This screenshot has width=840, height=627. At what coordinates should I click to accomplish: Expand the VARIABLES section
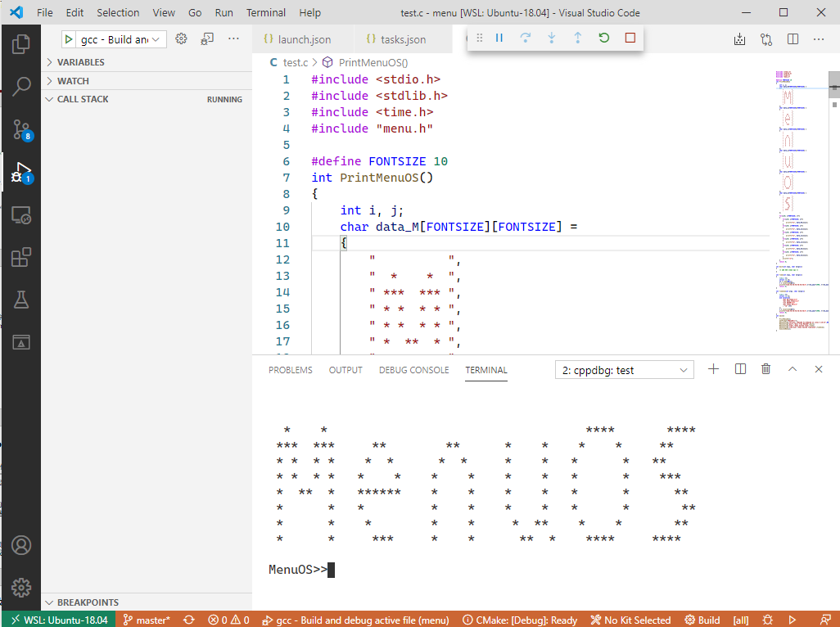pos(80,62)
